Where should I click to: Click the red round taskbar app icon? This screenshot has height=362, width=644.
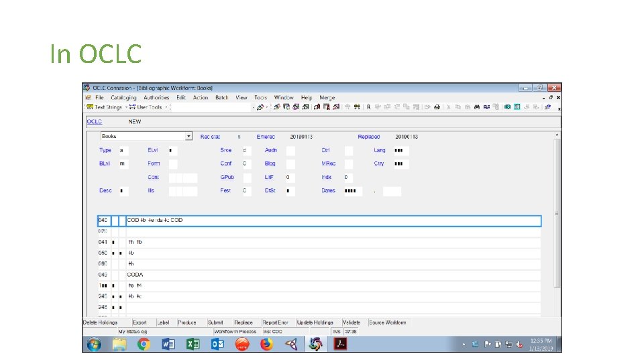tap(242, 344)
